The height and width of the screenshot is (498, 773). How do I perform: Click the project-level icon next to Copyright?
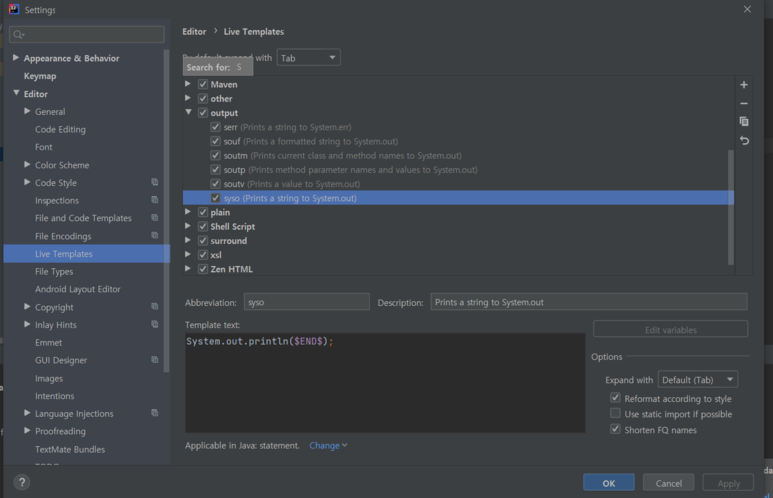155,306
